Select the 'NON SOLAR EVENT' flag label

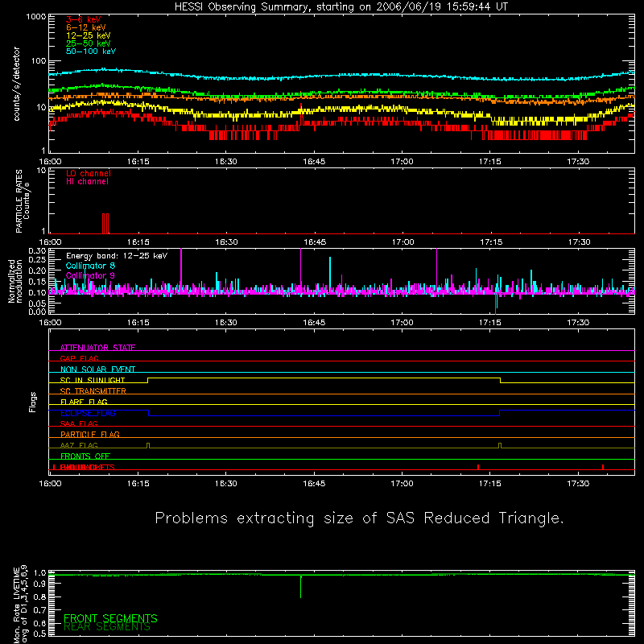tap(97, 369)
